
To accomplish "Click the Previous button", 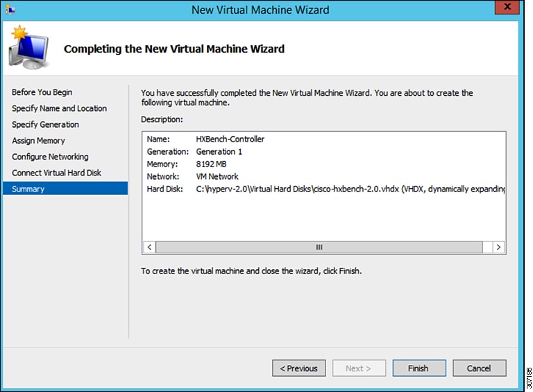I will pyautogui.click(x=299, y=368).
